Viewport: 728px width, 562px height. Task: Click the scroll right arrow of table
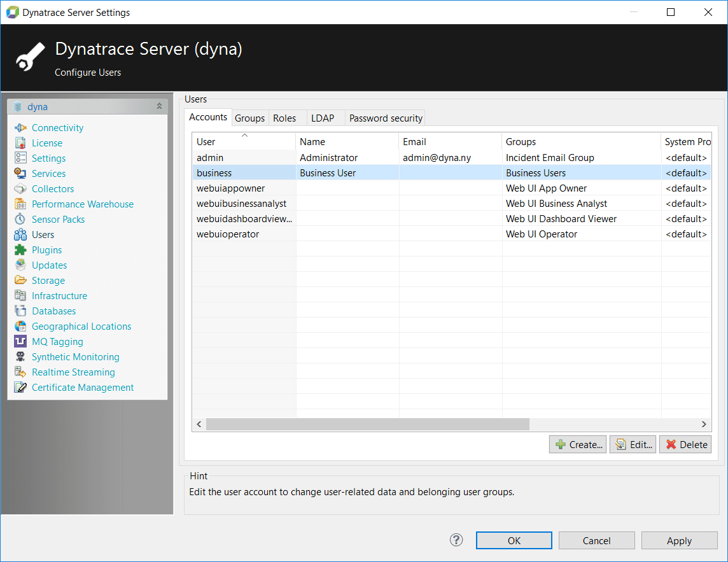704,424
